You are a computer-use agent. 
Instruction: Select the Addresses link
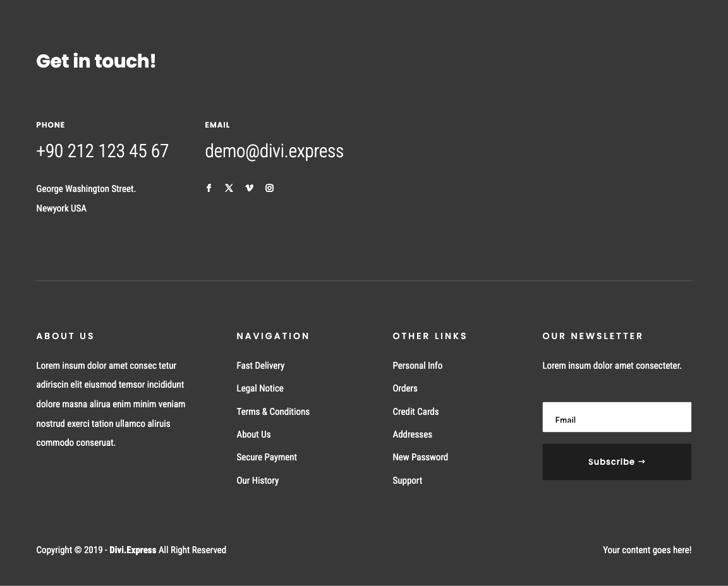412,434
